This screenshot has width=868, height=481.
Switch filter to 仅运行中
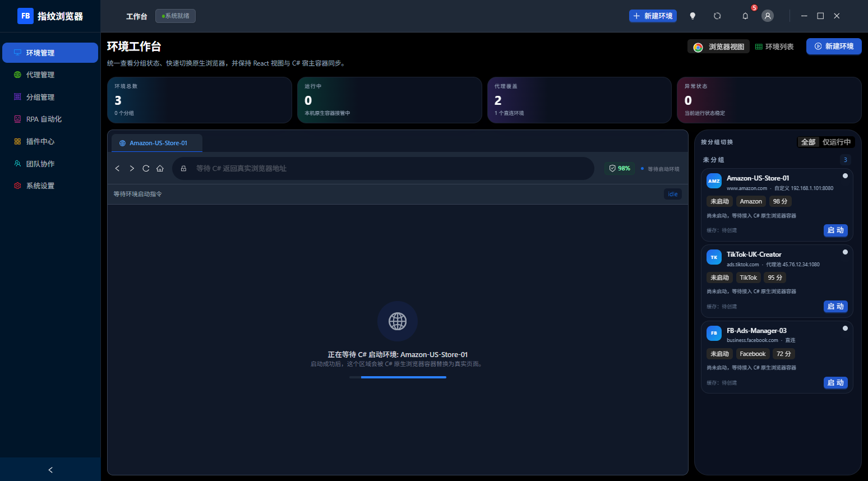pos(837,142)
